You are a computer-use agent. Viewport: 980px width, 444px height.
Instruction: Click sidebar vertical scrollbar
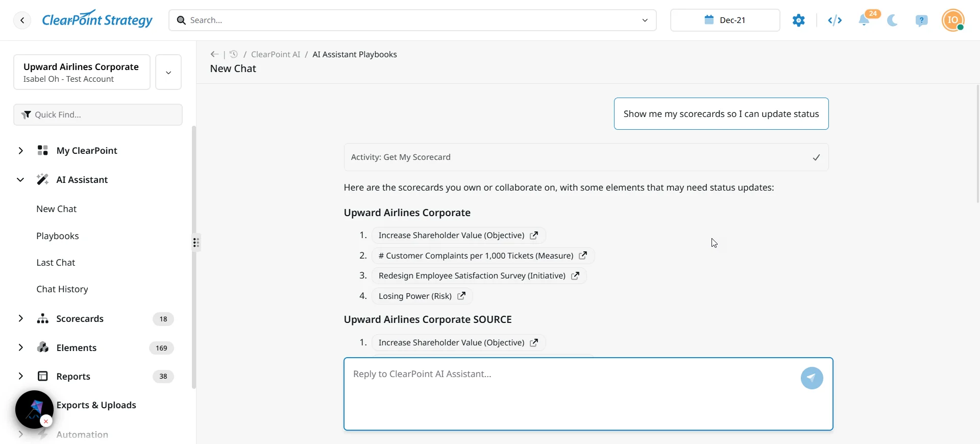(x=194, y=257)
